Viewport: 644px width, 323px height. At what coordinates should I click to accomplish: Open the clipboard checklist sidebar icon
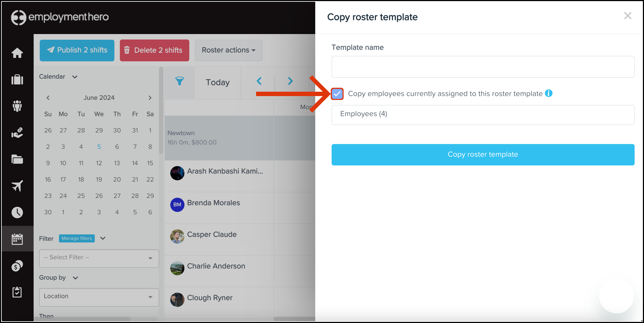coord(17,292)
